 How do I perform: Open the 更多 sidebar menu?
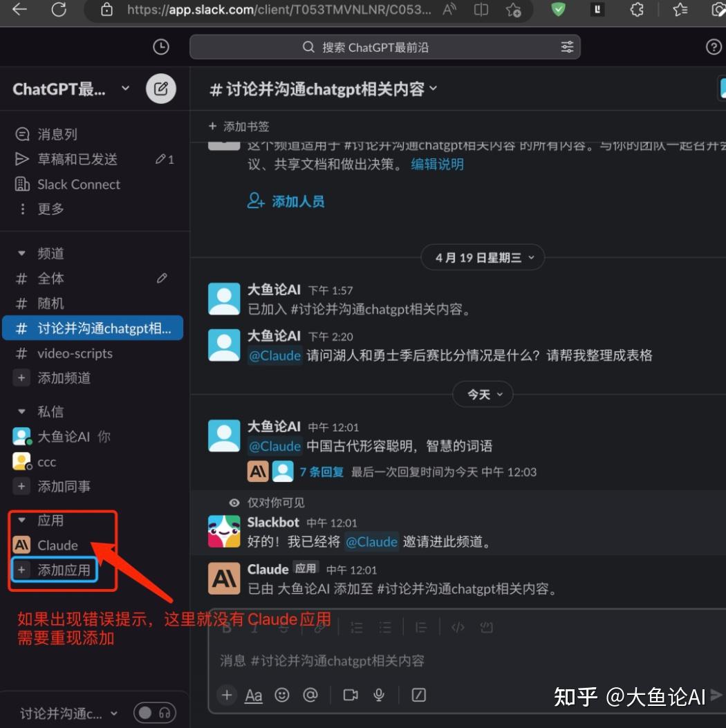coord(50,209)
